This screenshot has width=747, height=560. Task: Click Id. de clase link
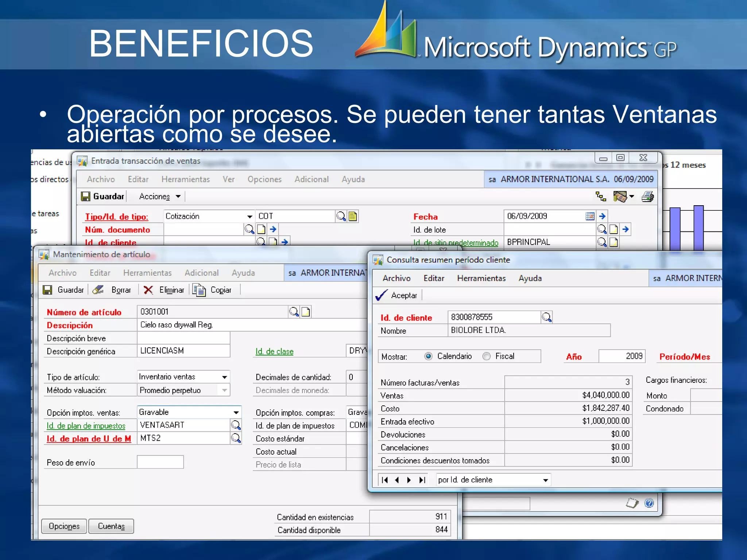[274, 351]
